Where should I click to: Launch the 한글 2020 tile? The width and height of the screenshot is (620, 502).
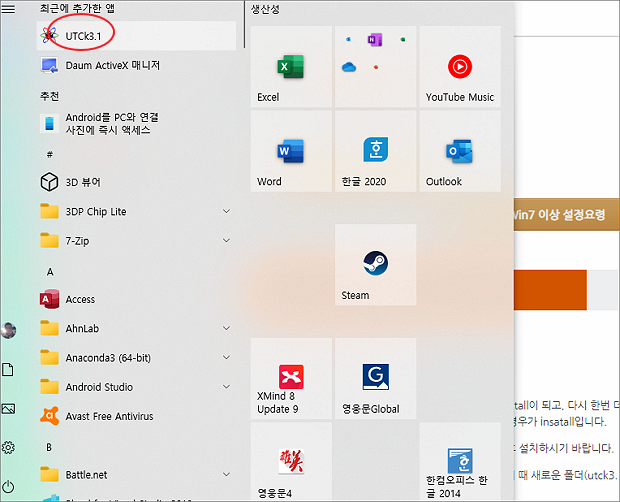(376, 151)
